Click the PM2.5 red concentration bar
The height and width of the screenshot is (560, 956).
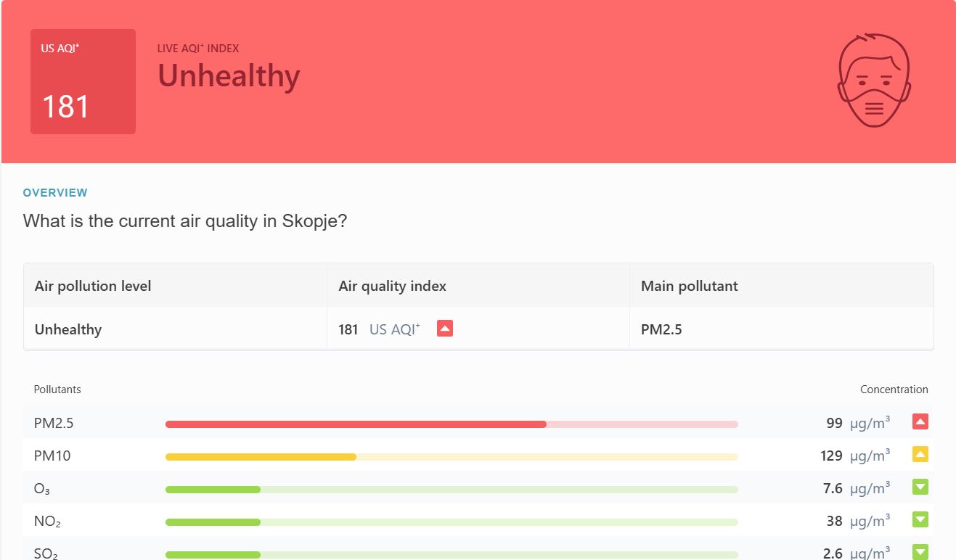(452, 424)
